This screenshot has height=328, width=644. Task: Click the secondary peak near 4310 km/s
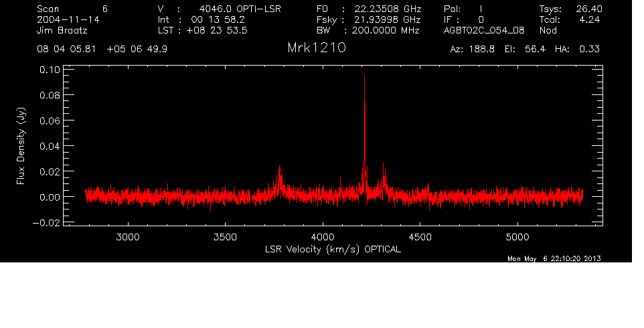(384, 179)
